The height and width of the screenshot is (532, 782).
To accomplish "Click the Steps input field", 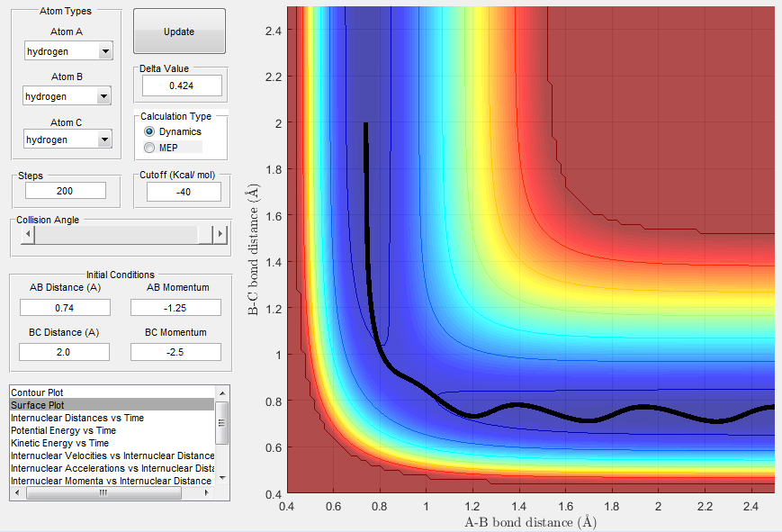I will tap(65, 191).
